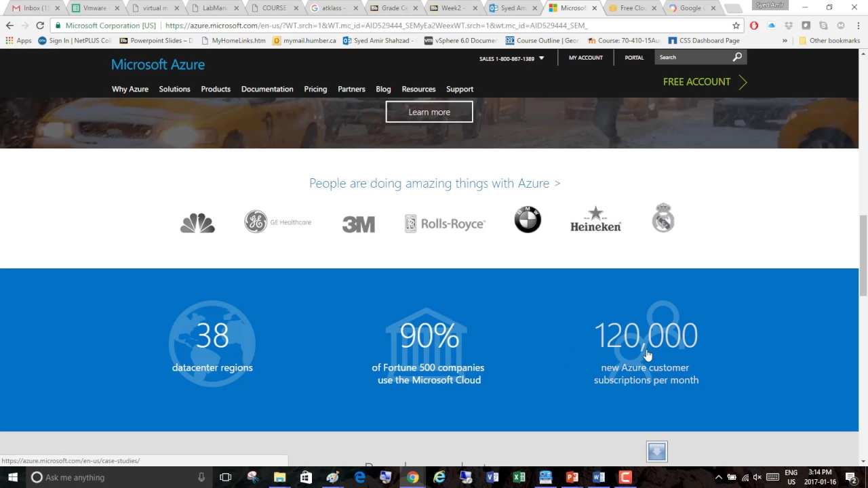Expand the bookmarks overflow chevron
The image size is (868, 488).
coord(785,41)
